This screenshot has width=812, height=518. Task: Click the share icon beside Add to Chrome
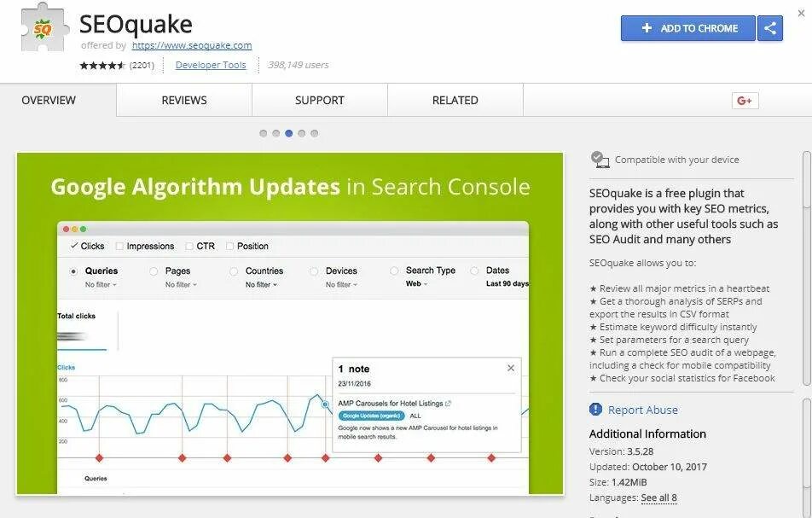pyautogui.click(x=770, y=28)
